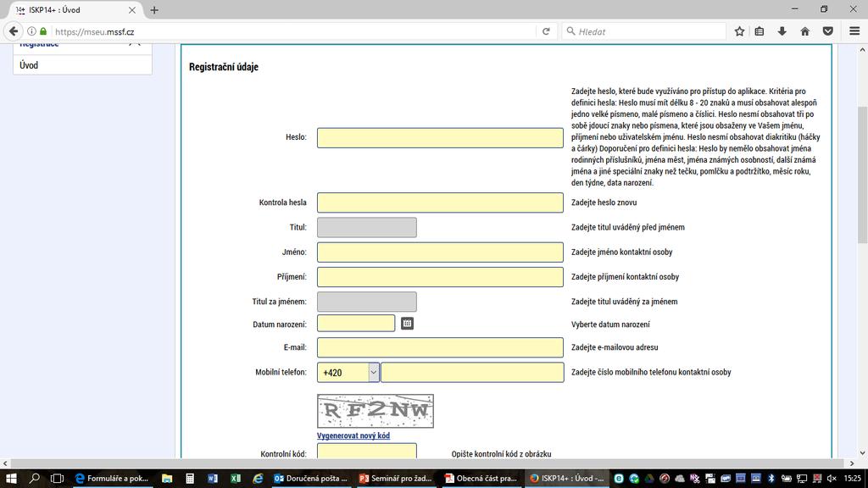Focus the E-mail field

point(440,347)
